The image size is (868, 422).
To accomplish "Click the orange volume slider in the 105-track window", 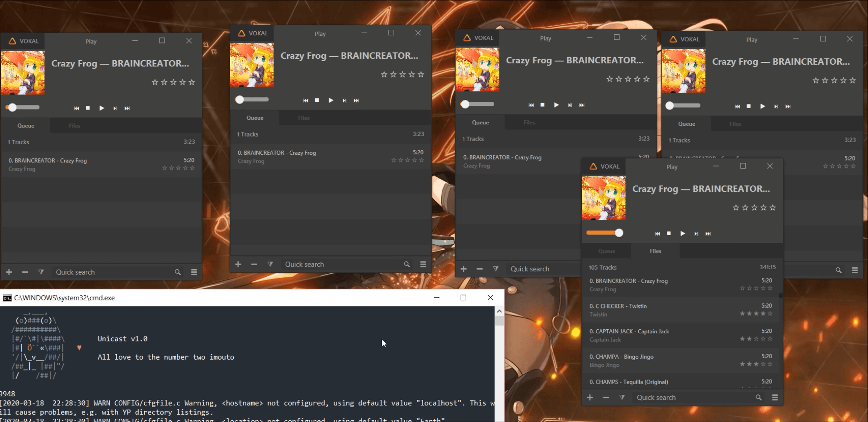I will [x=604, y=233].
